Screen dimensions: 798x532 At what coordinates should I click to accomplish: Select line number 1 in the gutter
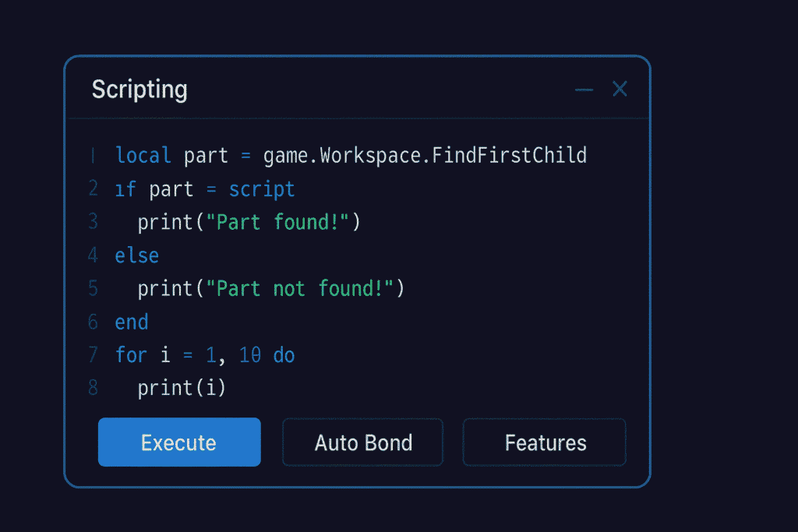(94, 156)
